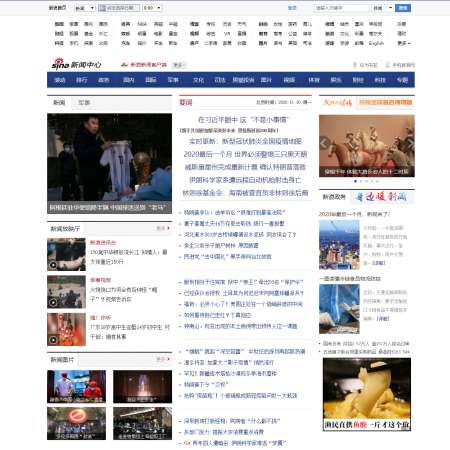Image resolution: width=450 pixels, height=450 pixels.
Task: Open the headline 实时更新:新型冠状肺炎全国疫情地图
Action: pos(245,141)
